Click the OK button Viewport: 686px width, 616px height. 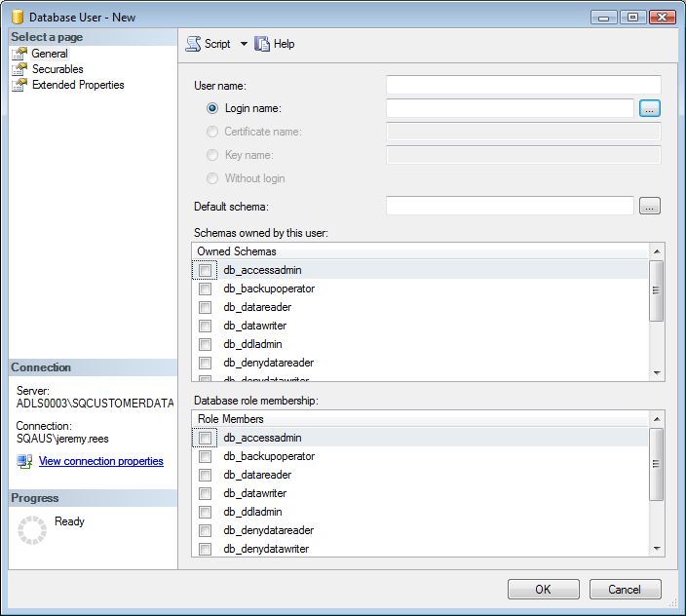pyautogui.click(x=543, y=589)
